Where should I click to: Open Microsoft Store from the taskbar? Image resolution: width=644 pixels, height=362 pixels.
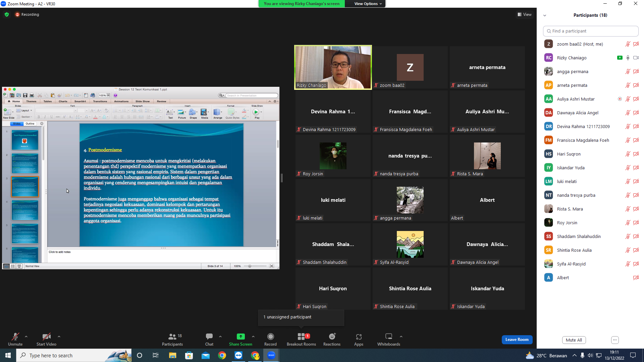tap(189, 355)
